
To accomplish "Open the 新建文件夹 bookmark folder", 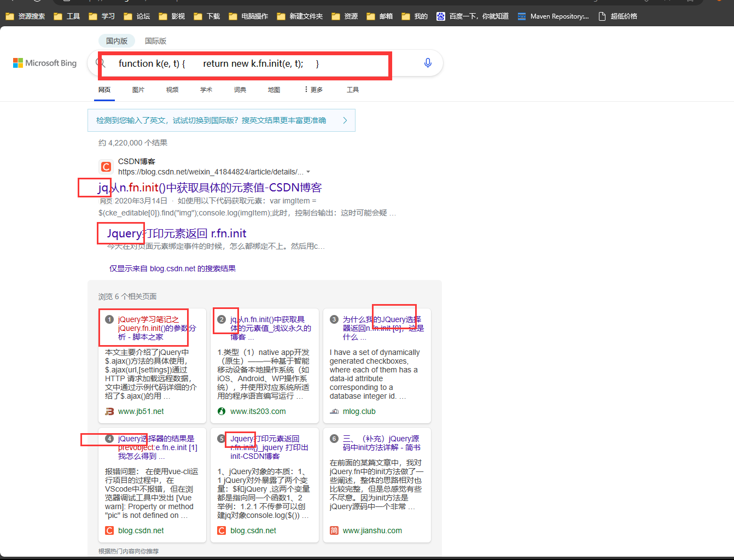I will tap(300, 16).
